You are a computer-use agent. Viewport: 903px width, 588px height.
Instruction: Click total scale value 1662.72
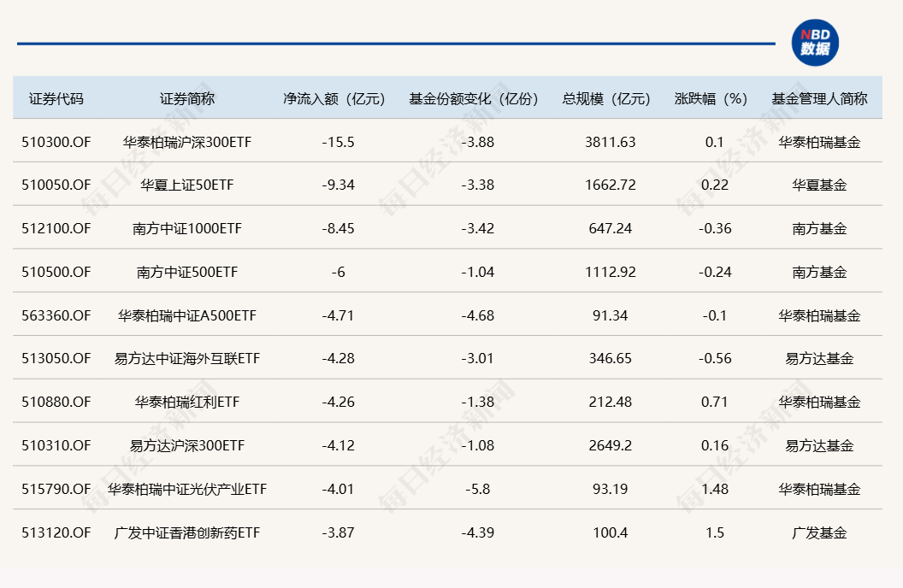coord(611,185)
